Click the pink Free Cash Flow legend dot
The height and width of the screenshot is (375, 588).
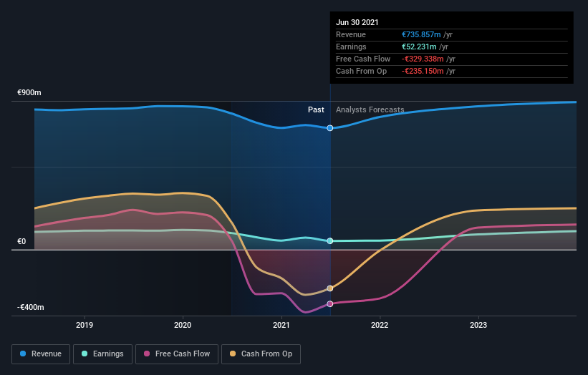(x=147, y=354)
